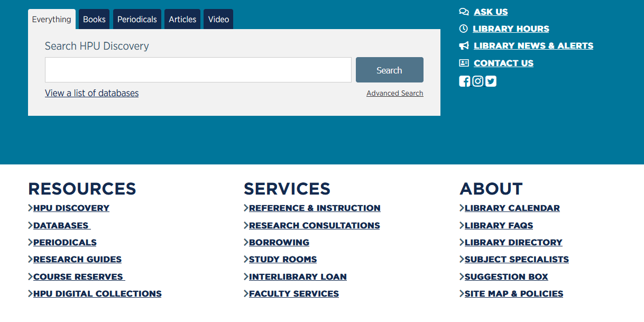The width and height of the screenshot is (644, 322).
Task: Open the Faculty Services link
Action: [294, 293]
